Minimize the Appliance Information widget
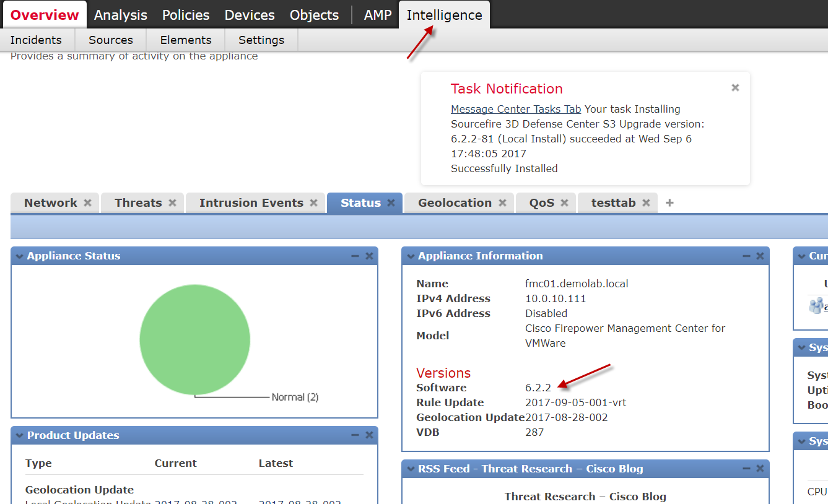The width and height of the screenshot is (828, 504). (x=746, y=256)
